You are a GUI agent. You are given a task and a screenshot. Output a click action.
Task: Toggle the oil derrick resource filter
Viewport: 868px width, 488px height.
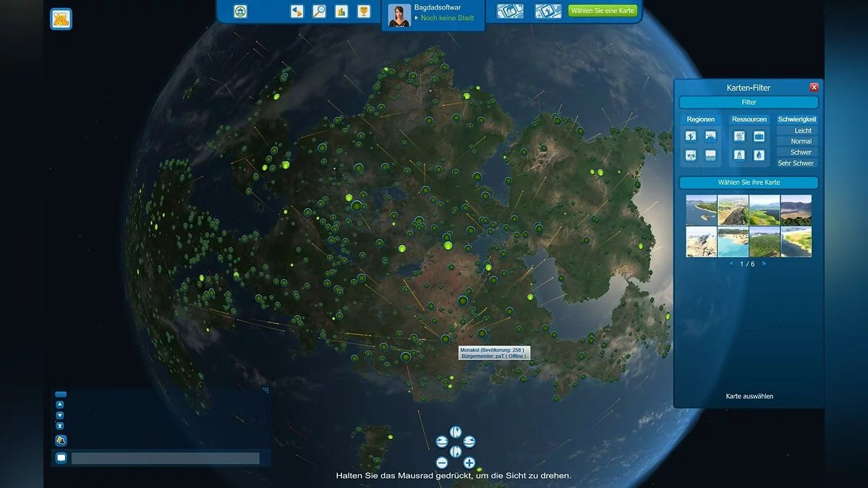point(739,155)
